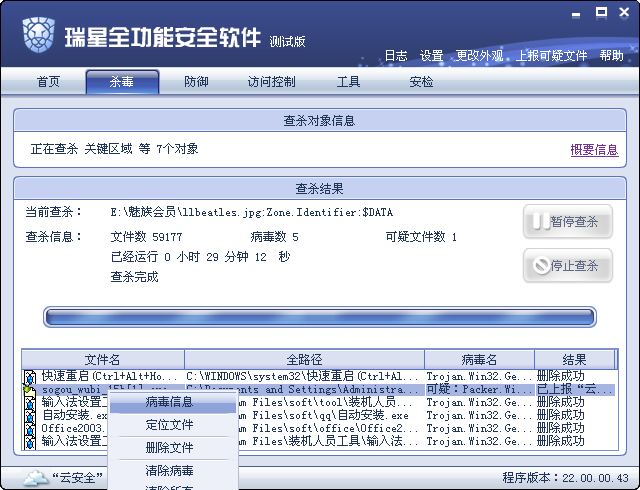Click the cloud icon next to 云安全
Image resolution: width=640 pixels, height=490 pixels.
coord(36,477)
